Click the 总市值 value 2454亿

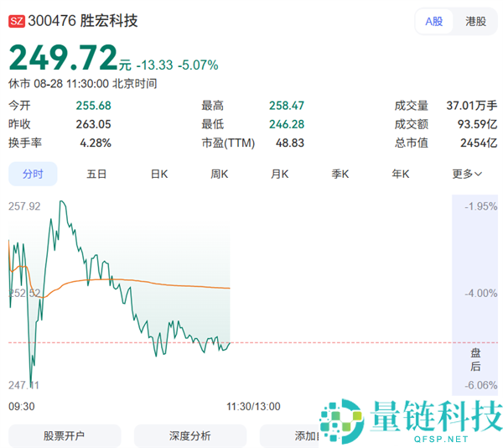pos(479,143)
